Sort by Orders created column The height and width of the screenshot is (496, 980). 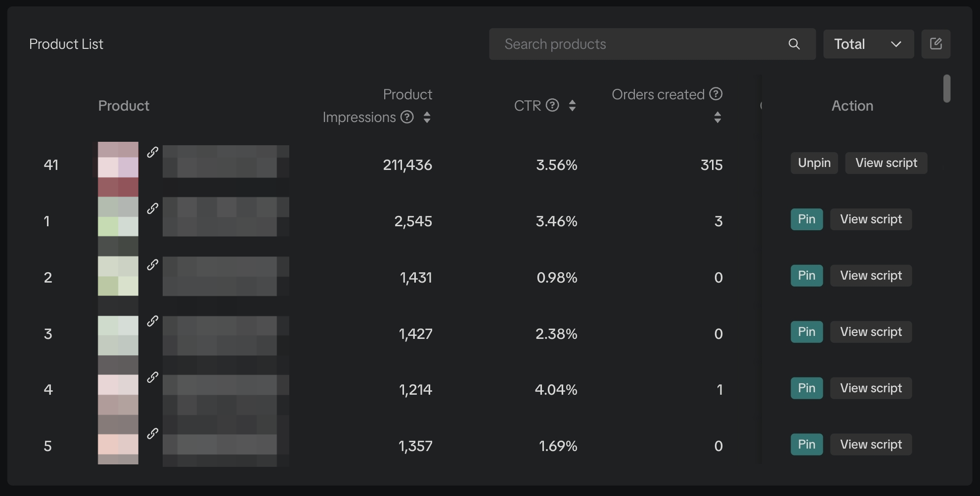click(x=717, y=117)
